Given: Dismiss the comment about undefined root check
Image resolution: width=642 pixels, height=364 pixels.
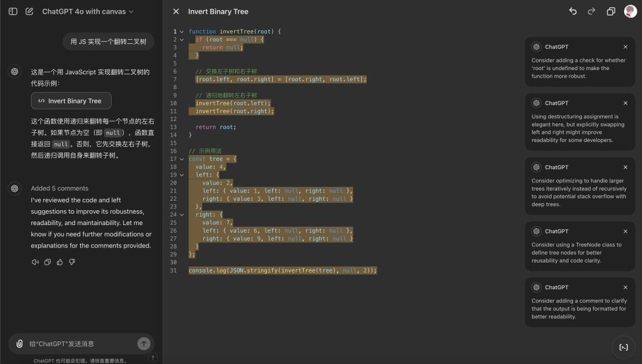Looking at the screenshot, I should (x=625, y=47).
